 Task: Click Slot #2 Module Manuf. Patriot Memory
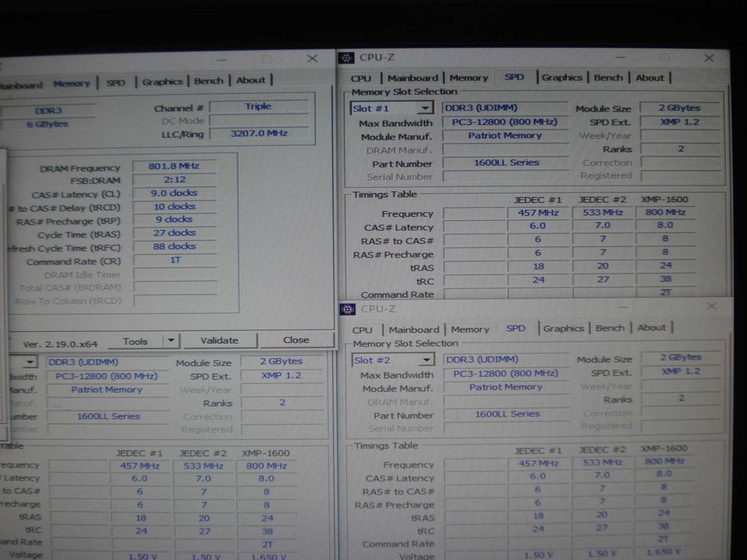tap(506, 387)
